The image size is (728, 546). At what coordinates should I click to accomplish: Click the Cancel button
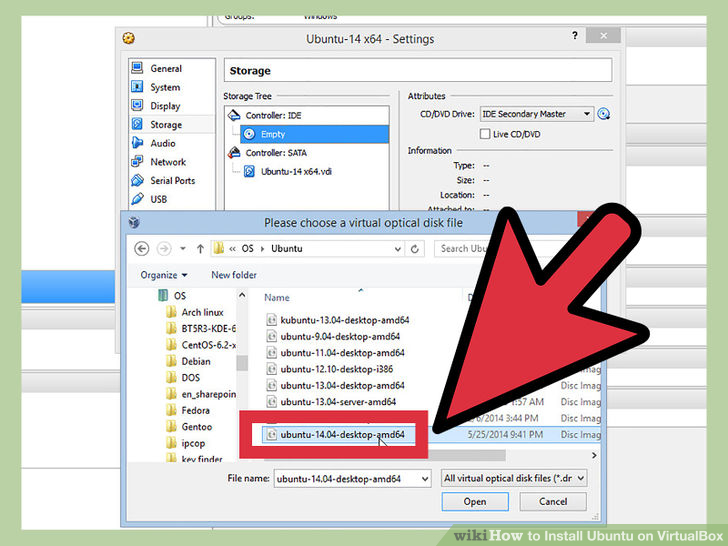[553, 501]
